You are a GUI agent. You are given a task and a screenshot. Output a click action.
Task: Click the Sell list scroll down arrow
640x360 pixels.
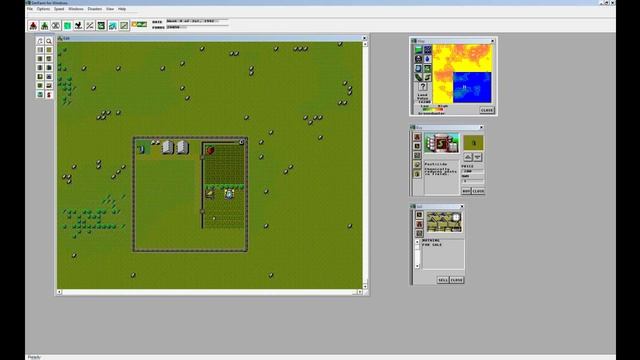pos(417,266)
